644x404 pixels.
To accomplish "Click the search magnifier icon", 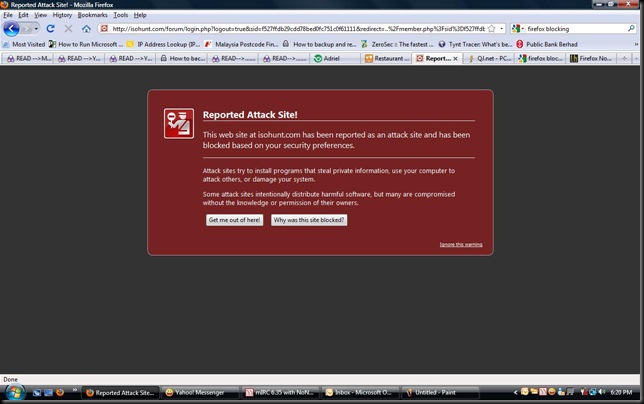I will (631, 28).
